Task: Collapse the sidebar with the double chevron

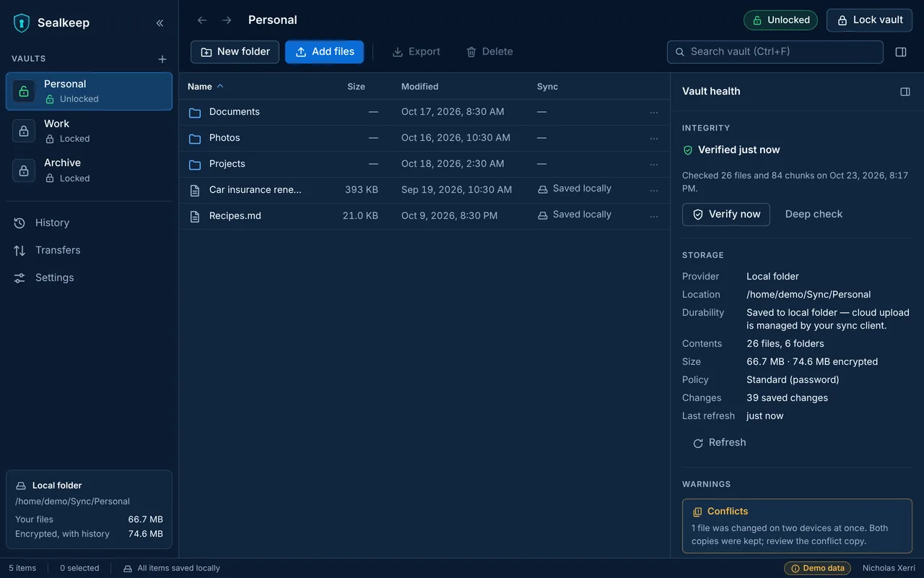Action: point(160,23)
